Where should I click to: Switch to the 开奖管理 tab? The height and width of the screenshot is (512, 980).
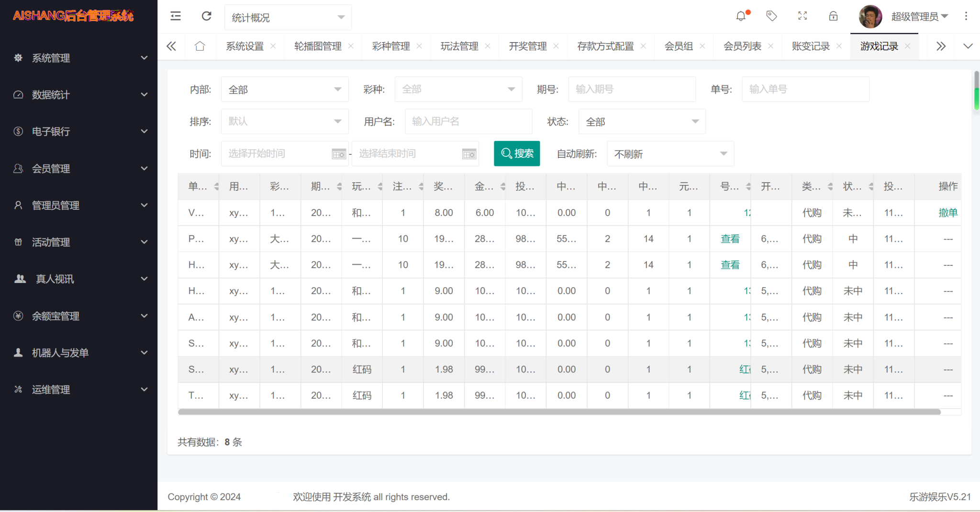click(x=527, y=46)
